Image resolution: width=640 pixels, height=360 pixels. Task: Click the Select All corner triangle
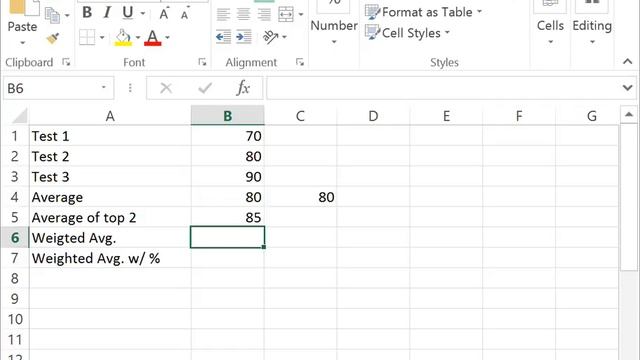point(19,116)
